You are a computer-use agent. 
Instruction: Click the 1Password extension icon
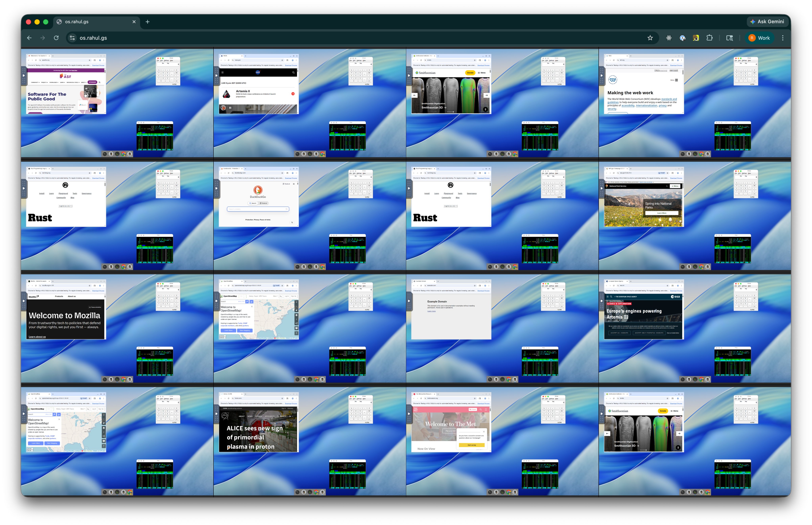point(682,38)
